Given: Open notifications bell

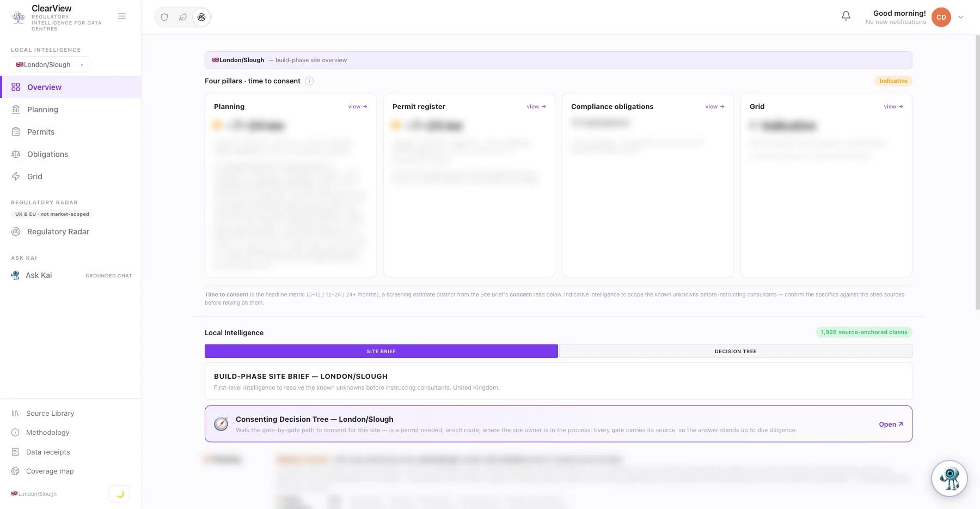Looking at the screenshot, I should tap(846, 16).
